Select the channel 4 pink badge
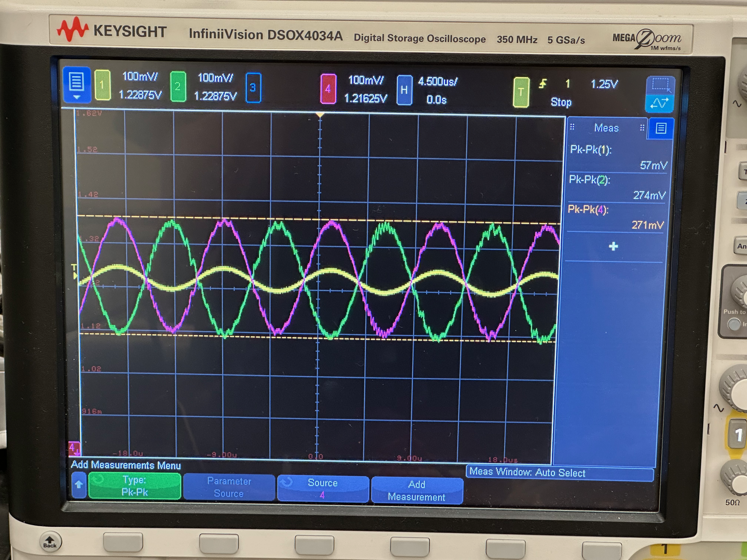The height and width of the screenshot is (560, 747). pyautogui.click(x=328, y=89)
